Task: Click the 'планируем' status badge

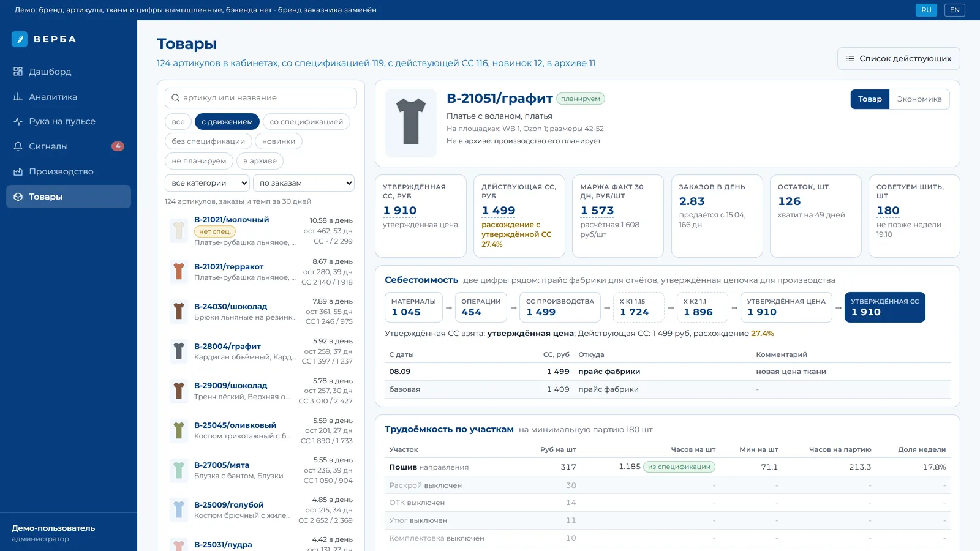Action: click(x=581, y=99)
